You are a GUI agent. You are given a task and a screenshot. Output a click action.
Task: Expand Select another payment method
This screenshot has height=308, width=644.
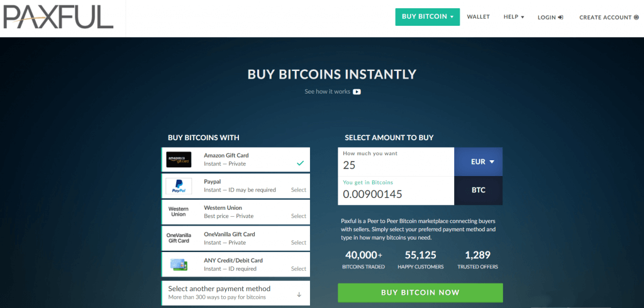(x=236, y=293)
